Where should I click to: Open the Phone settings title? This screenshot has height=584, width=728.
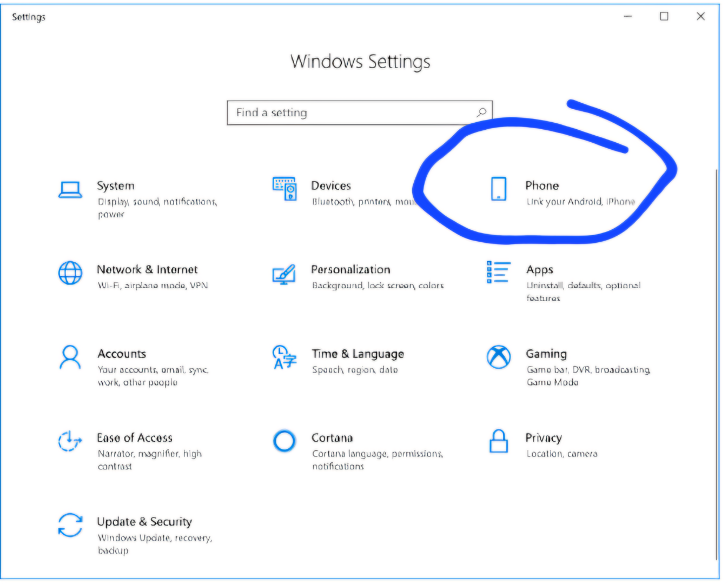click(x=542, y=185)
